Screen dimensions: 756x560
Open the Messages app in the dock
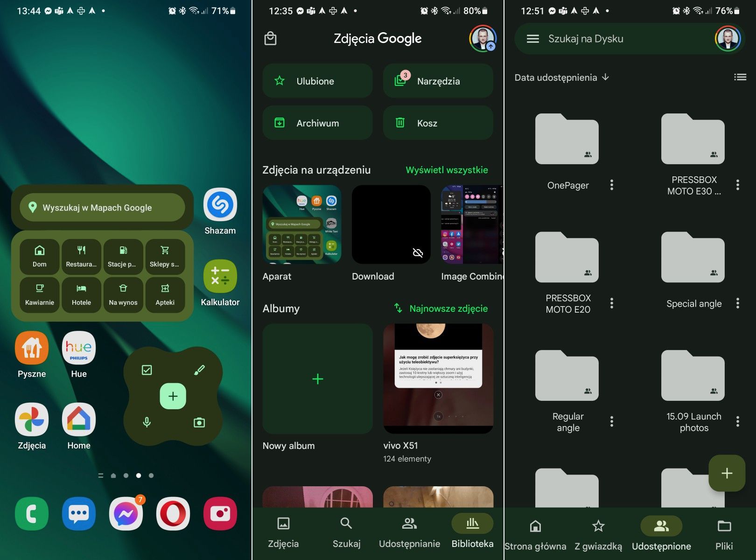coord(79,514)
